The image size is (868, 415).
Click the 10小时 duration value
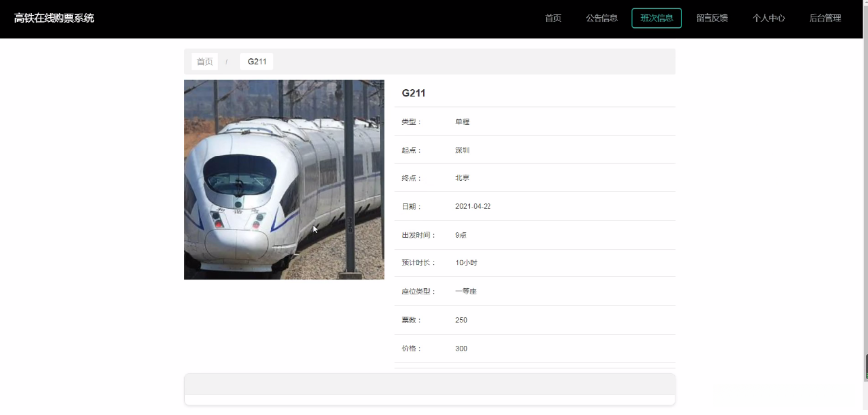[x=466, y=263]
